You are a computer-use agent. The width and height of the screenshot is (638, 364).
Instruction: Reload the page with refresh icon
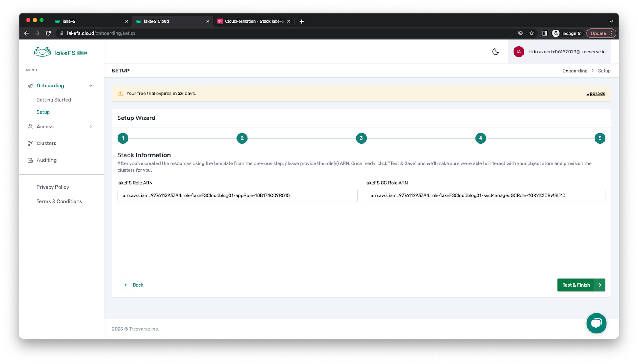[x=48, y=33]
